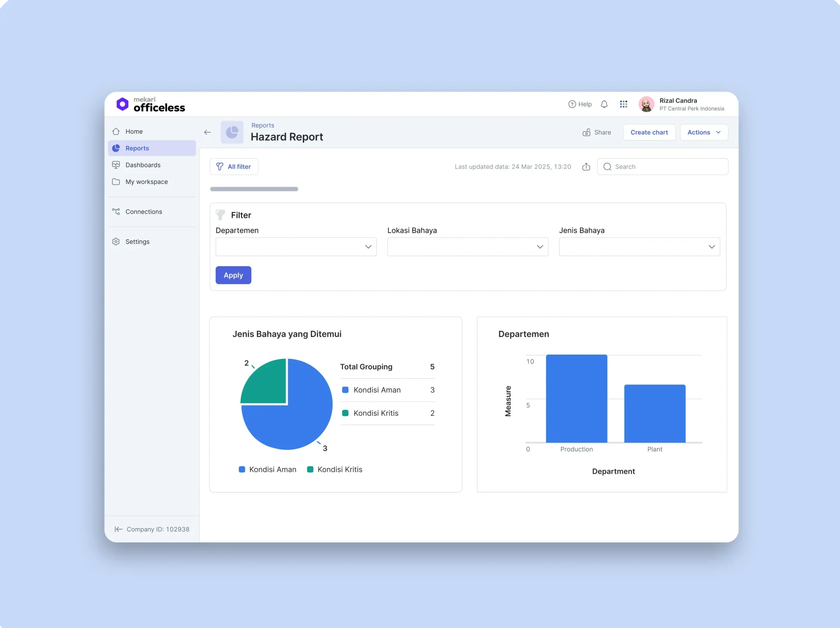The image size is (840, 628).
Task: Click the Hazard Report pie chart icon
Action: pyautogui.click(x=232, y=132)
